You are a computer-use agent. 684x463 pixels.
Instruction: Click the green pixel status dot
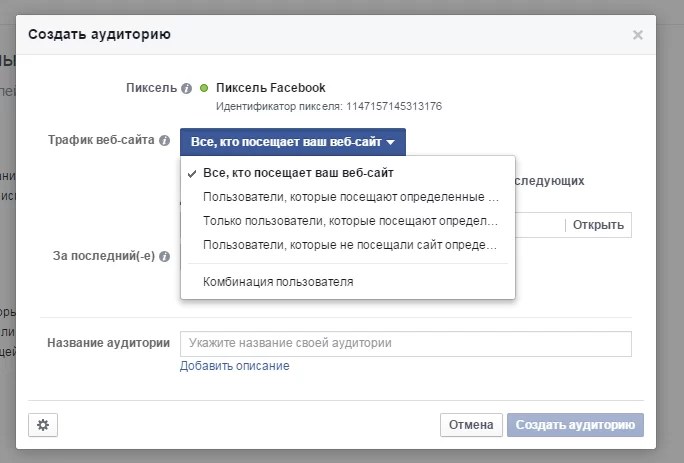click(x=204, y=88)
